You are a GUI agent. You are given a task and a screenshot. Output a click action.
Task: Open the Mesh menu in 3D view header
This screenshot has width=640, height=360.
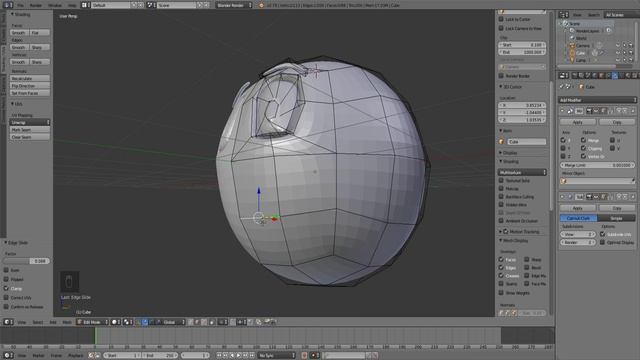(67, 322)
